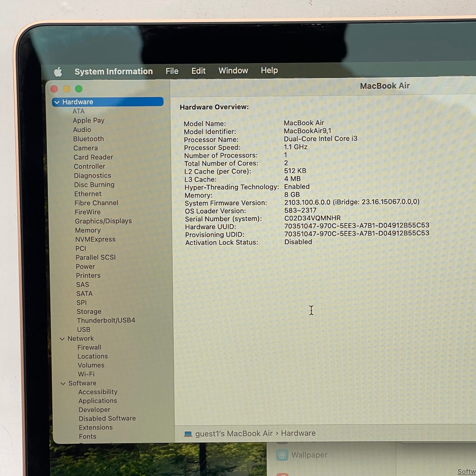Select Graphics/Displays in the sidebar
The width and height of the screenshot is (476, 476).
[x=103, y=221]
